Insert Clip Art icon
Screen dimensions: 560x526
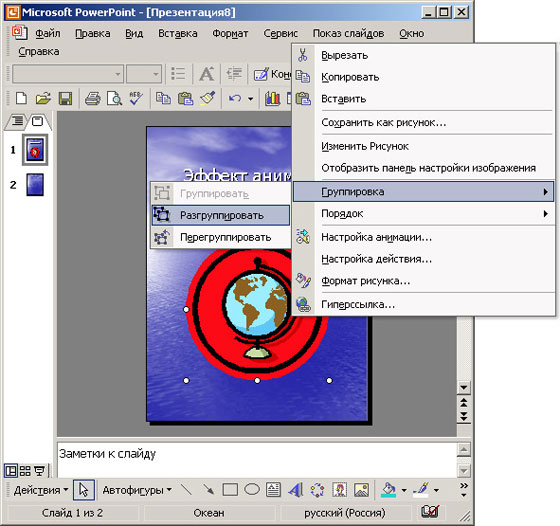(339, 490)
